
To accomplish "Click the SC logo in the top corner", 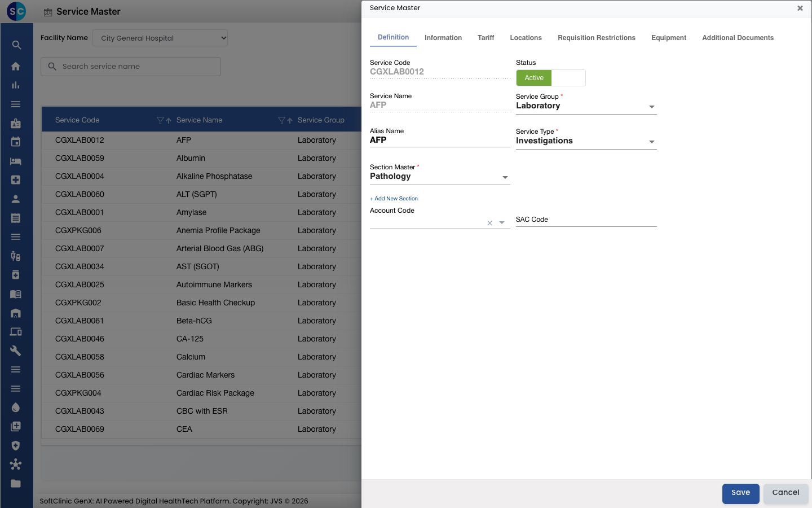I will pyautogui.click(x=16, y=11).
